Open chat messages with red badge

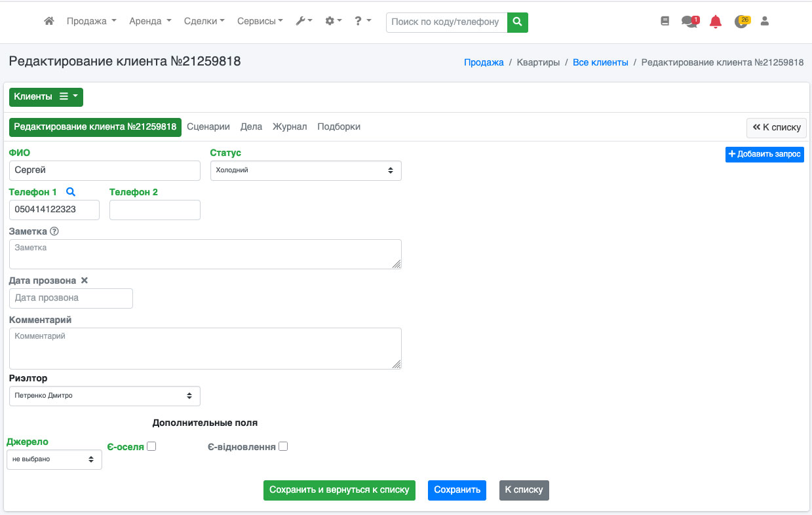[689, 21]
